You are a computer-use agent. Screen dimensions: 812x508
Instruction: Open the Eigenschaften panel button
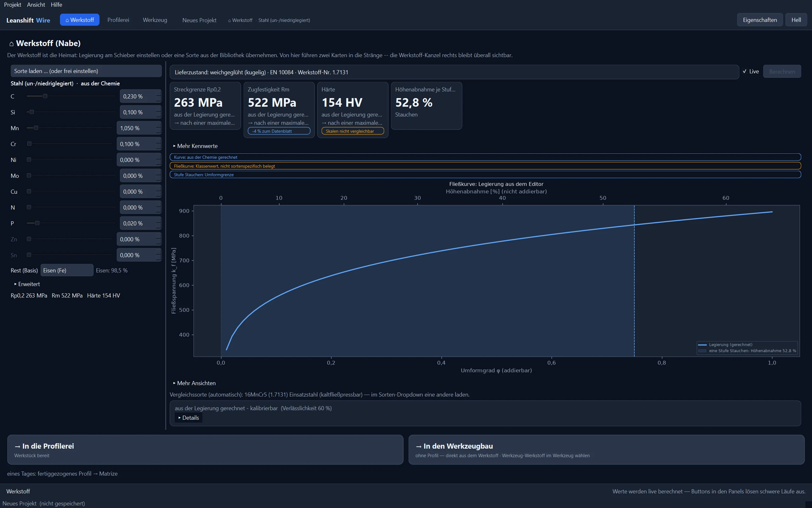(760, 20)
